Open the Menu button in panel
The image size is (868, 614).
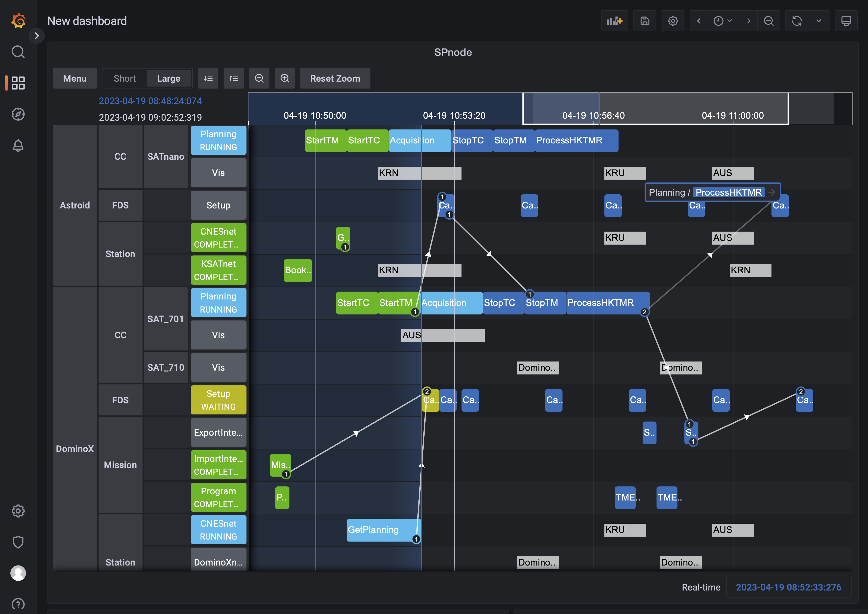tap(74, 78)
